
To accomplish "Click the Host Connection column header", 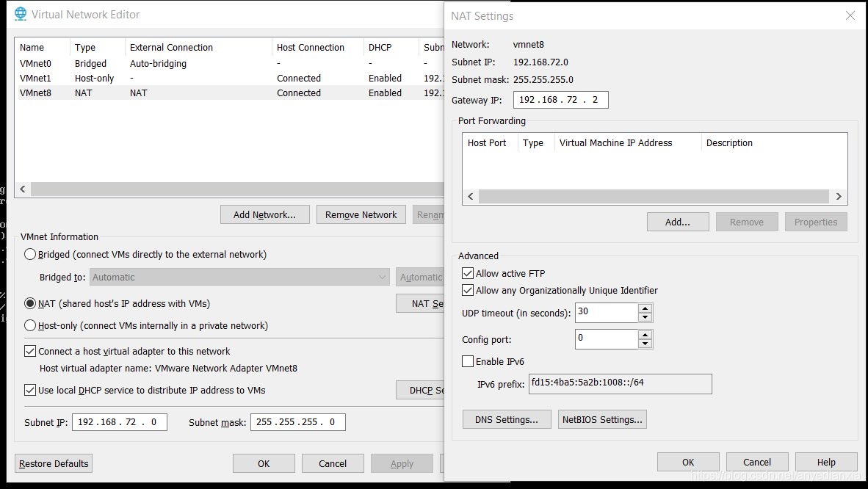I will point(318,48).
